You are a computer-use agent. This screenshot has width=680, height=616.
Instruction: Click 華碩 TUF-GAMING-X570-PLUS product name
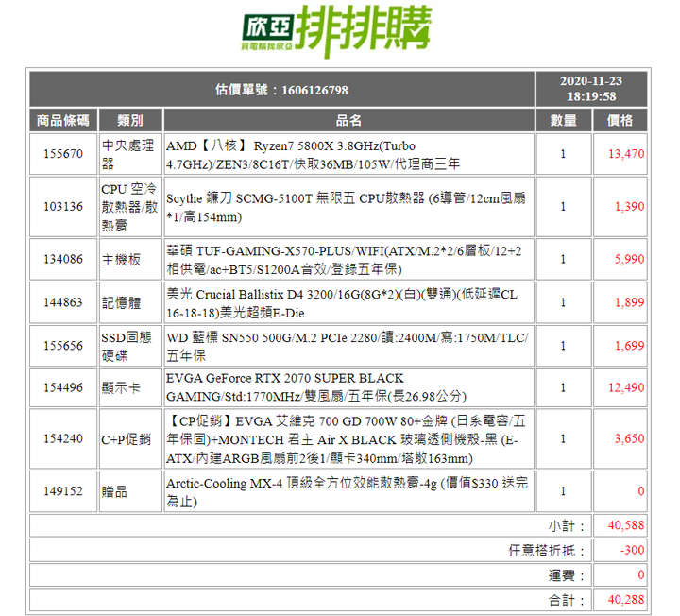tap(344, 260)
